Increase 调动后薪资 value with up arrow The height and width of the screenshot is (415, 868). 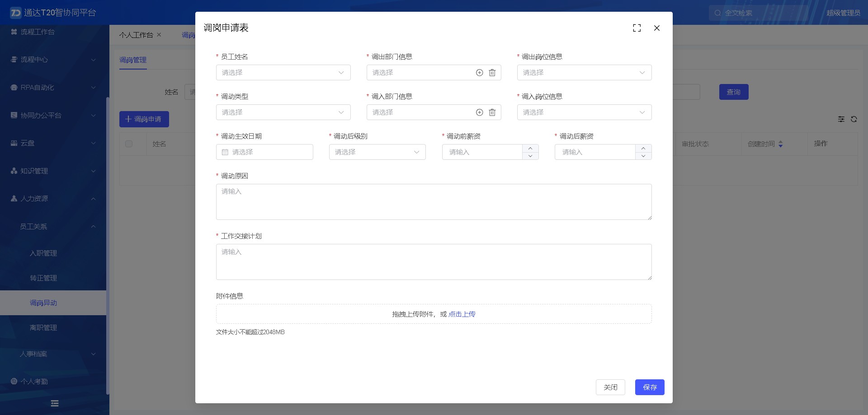(x=643, y=148)
